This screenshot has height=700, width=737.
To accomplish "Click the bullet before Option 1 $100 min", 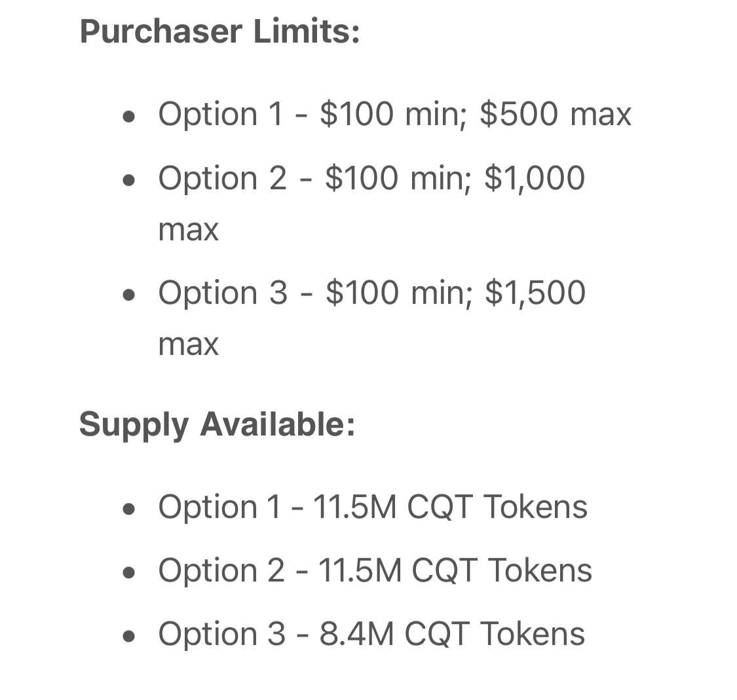I will click(128, 117).
